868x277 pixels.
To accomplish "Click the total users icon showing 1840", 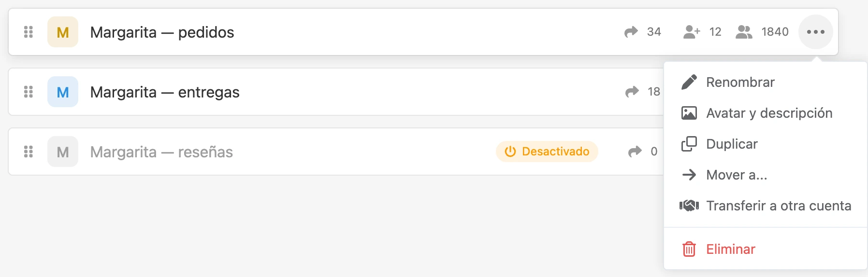I will tap(744, 32).
